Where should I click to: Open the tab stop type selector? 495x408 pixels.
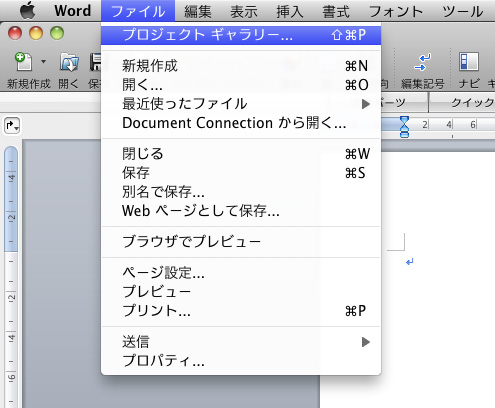12,126
